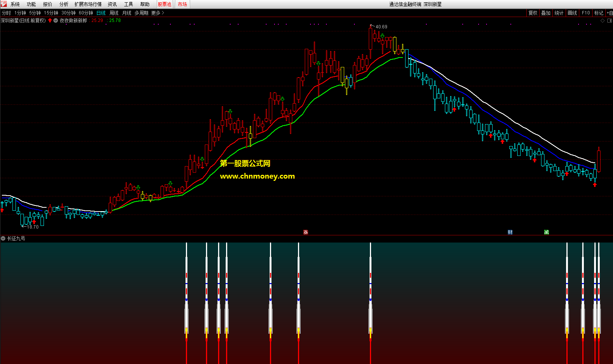Switch to 5分钟 period tab

coord(35,13)
